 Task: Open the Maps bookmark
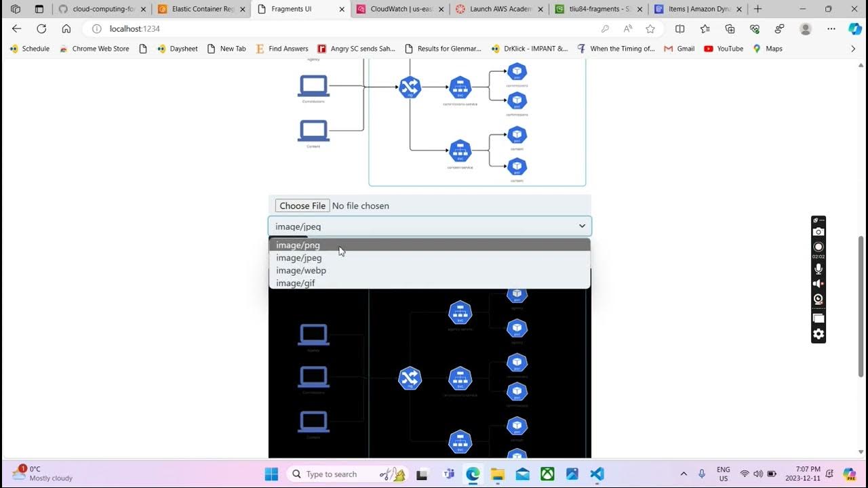click(x=767, y=49)
